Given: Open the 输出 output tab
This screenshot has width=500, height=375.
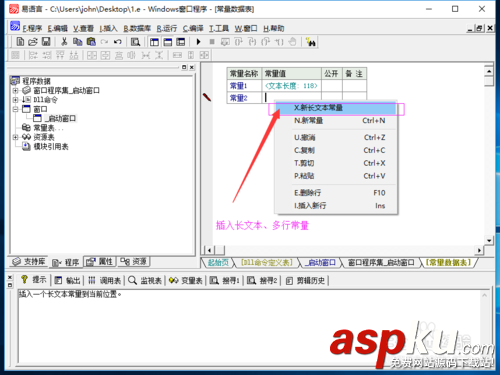Looking at the screenshot, I should pos(69,281).
